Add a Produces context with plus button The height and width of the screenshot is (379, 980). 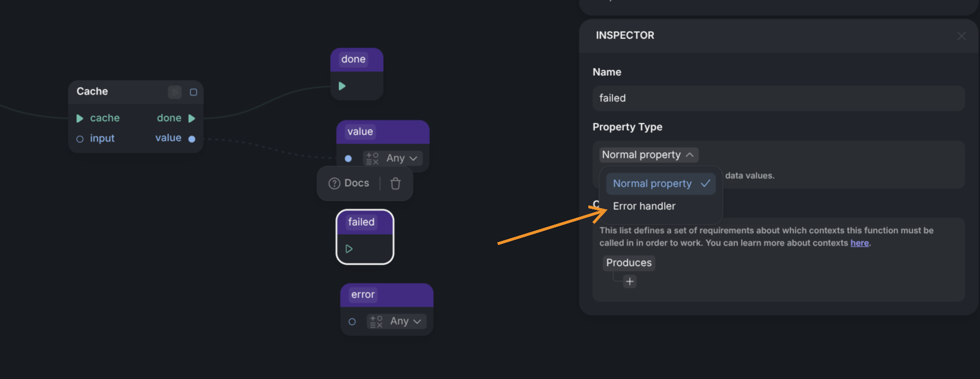point(630,281)
